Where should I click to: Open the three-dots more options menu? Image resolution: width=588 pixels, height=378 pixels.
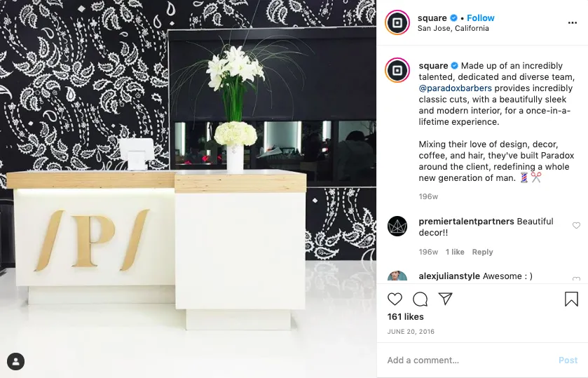click(x=573, y=23)
